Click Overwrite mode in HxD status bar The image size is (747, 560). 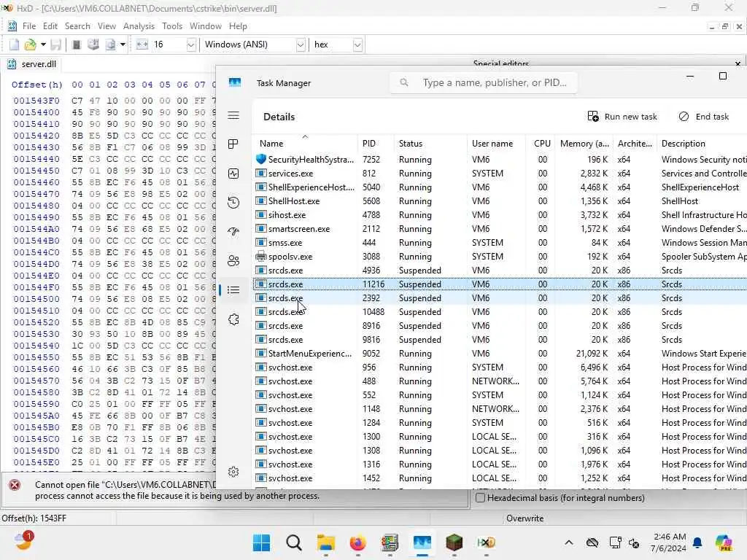525,518
